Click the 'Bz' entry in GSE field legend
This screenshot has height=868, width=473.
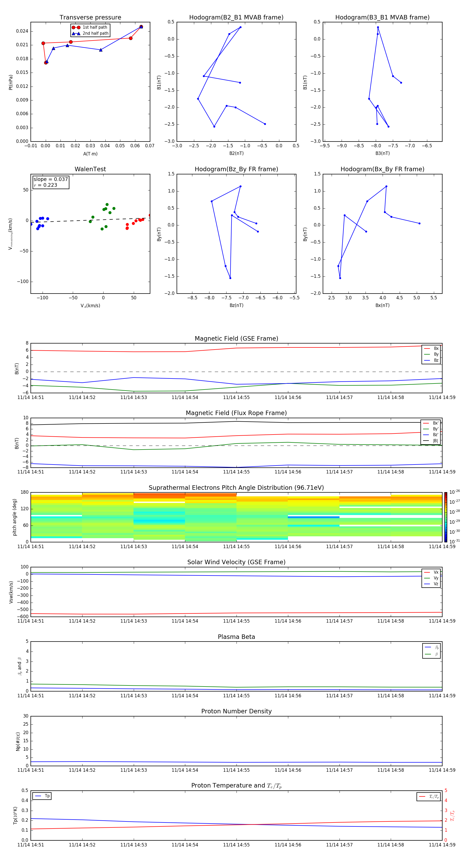[x=431, y=361]
